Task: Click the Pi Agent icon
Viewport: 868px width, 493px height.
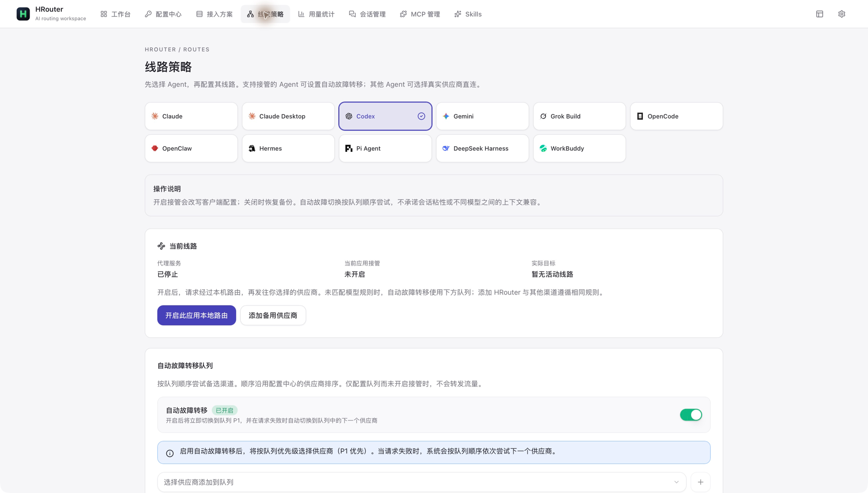Action: click(x=349, y=148)
